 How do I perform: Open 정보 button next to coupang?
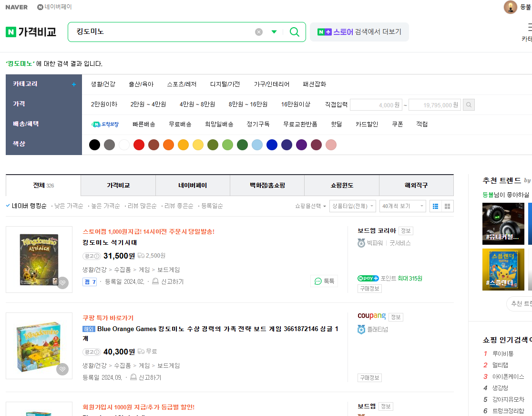click(396, 317)
